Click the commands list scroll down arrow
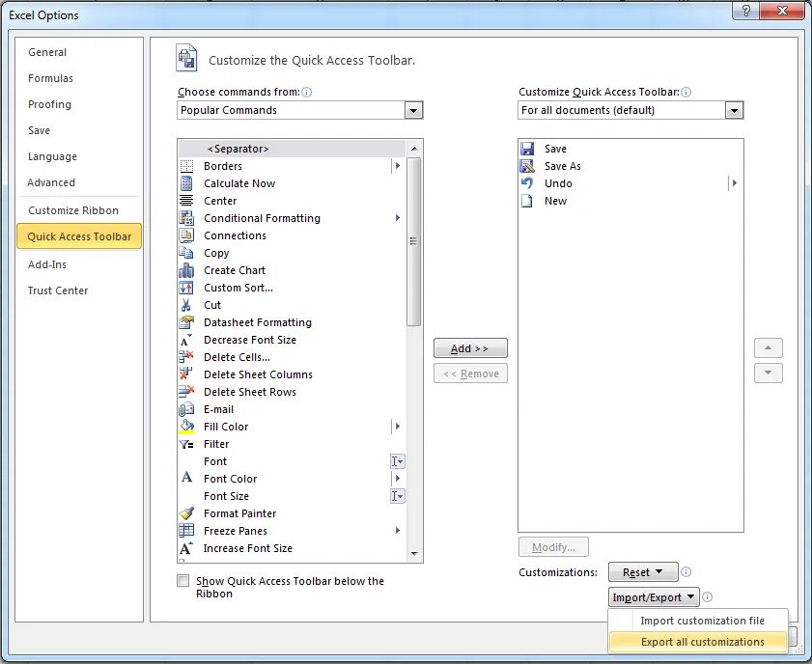This screenshot has height=664, width=812. point(414,553)
